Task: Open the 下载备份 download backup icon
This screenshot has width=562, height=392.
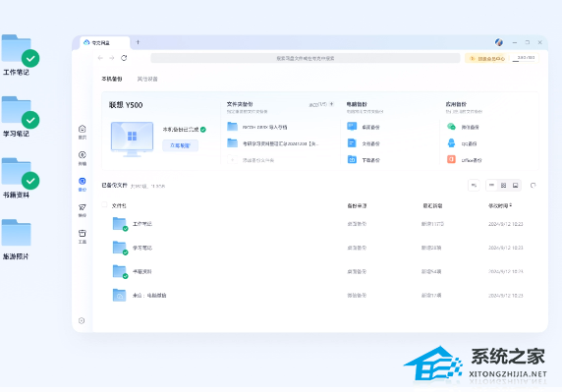Action: click(x=352, y=159)
